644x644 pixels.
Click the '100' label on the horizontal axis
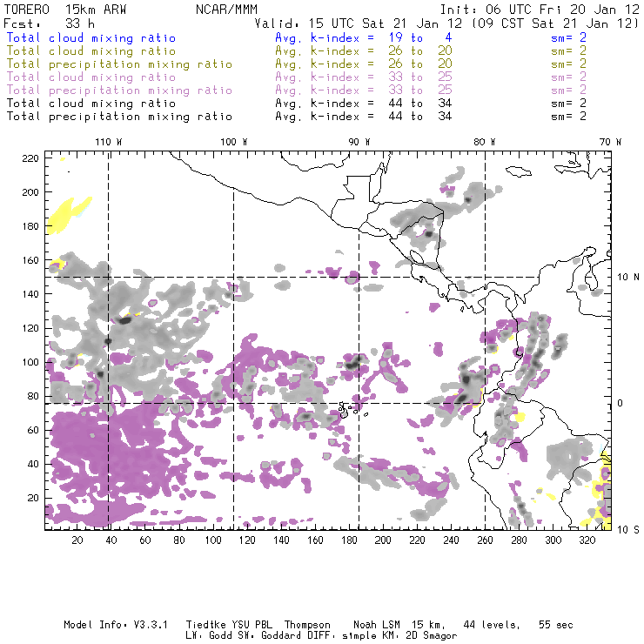pyautogui.click(x=213, y=540)
